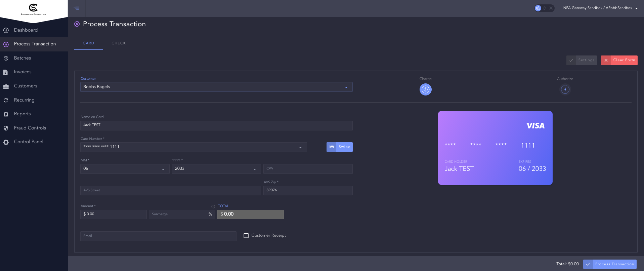This screenshot has height=271, width=644.
Task: Click the Fraud Controls shield icon
Action: click(6, 128)
